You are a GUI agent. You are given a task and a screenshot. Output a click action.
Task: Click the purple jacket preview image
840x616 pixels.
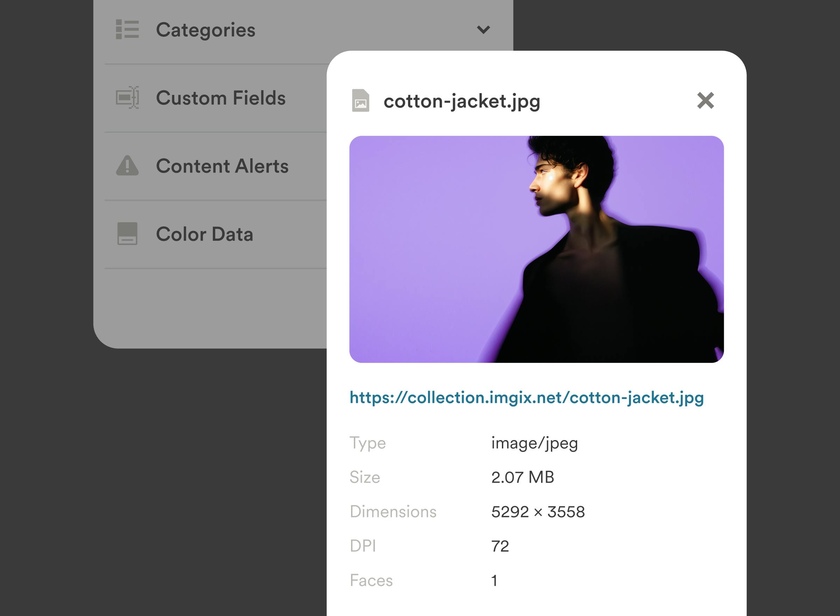point(536,249)
